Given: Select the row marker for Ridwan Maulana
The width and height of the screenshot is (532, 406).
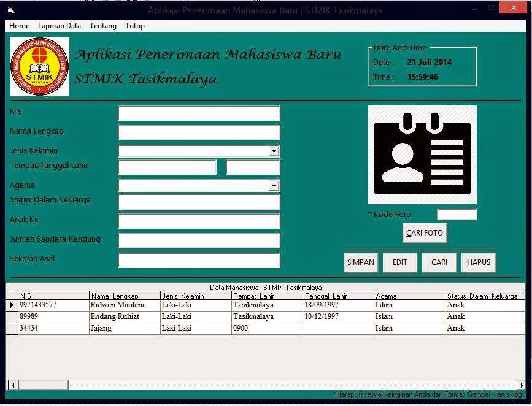Looking at the screenshot, I should [12, 305].
